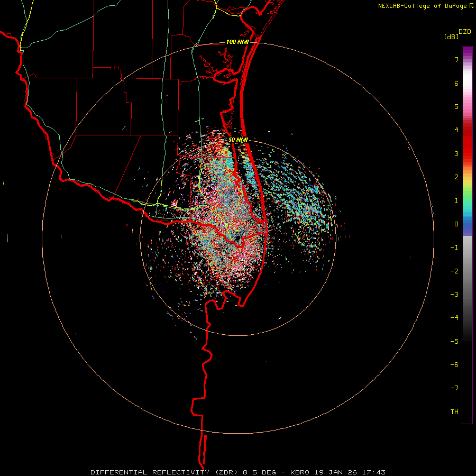Click the scale value -3
The width and height of the screenshot is (476, 476).
454,295
